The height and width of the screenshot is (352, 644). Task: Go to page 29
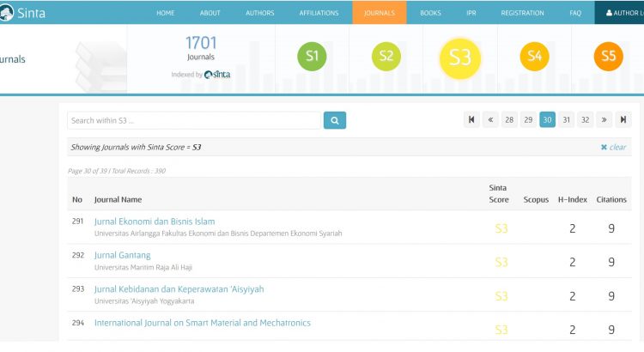(x=528, y=119)
